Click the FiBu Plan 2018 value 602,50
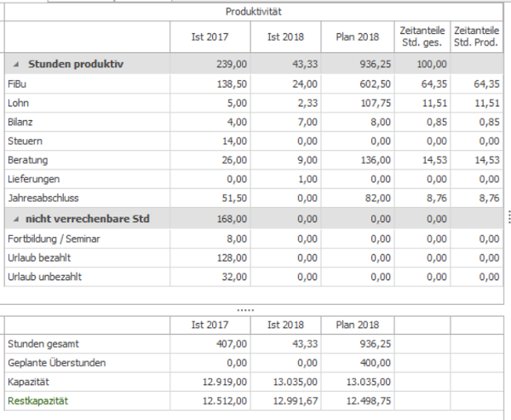The image size is (511, 420). [x=376, y=84]
